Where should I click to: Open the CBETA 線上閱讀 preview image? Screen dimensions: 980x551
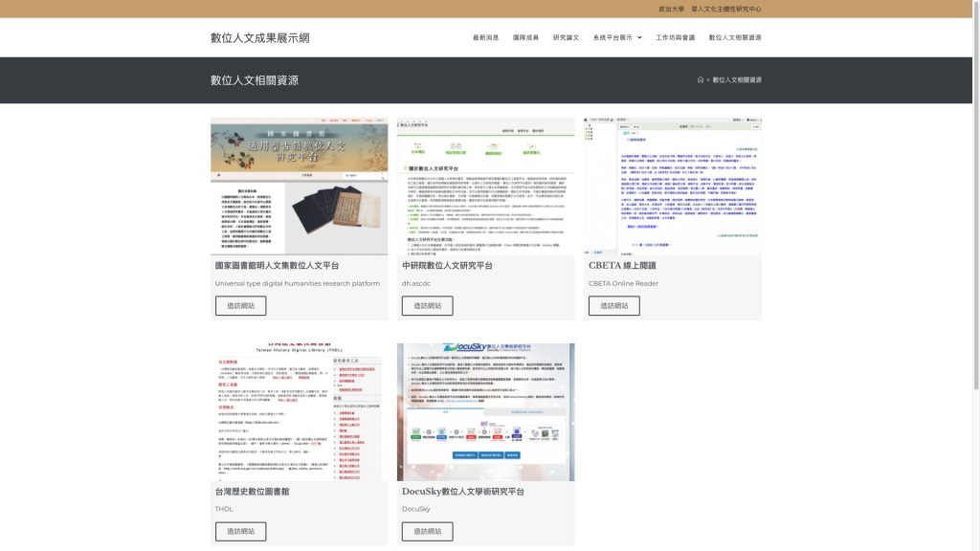pyautogui.click(x=673, y=187)
